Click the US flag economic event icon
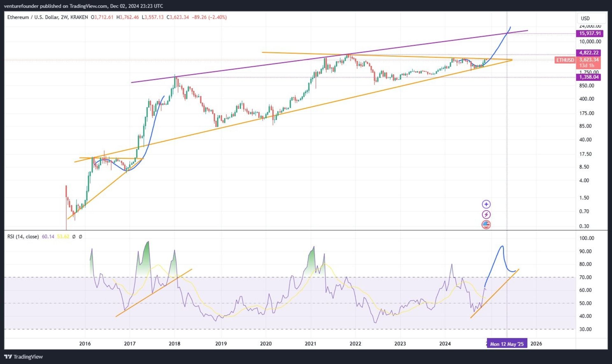The width and height of the screenshot is (612, 364). (x=486, y=225)
